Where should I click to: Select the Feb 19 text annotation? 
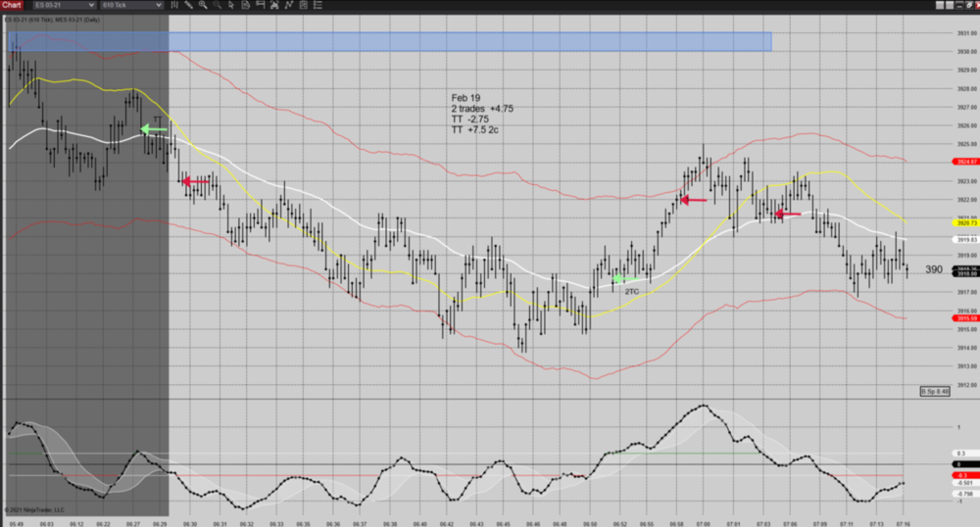tap(465, 98)
